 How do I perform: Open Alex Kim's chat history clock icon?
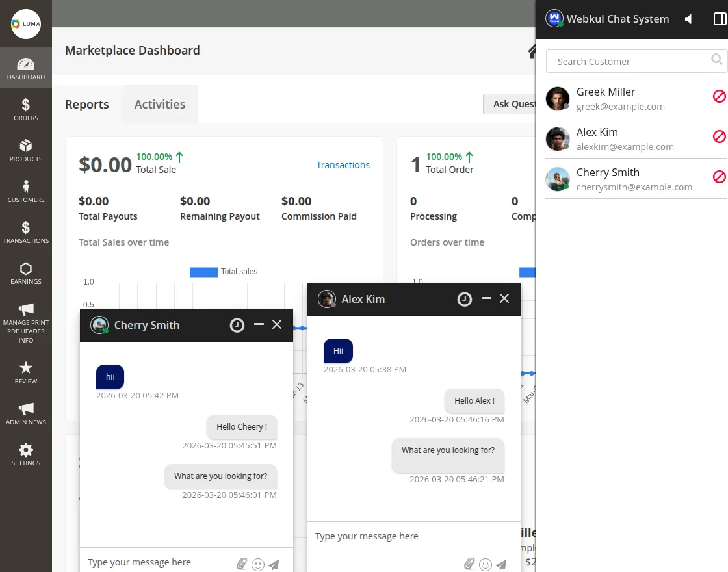pyautogui.click(x=464, y=299)
